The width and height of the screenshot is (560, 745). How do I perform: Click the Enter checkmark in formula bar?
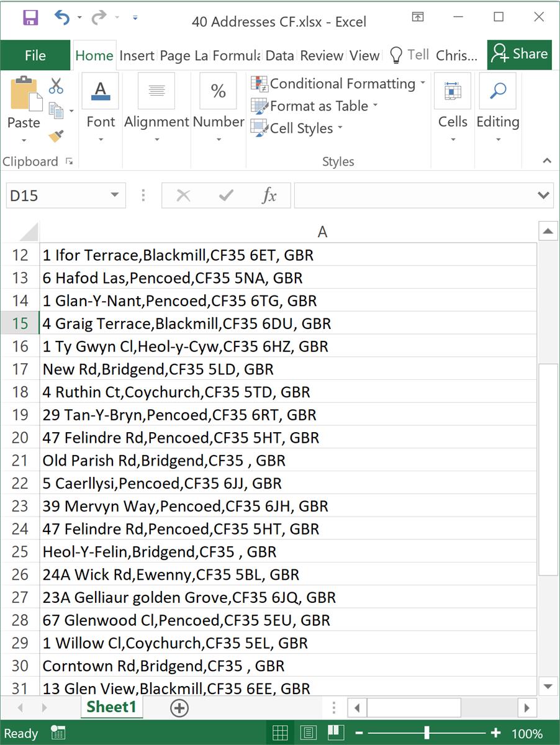[x=226, y=196]
